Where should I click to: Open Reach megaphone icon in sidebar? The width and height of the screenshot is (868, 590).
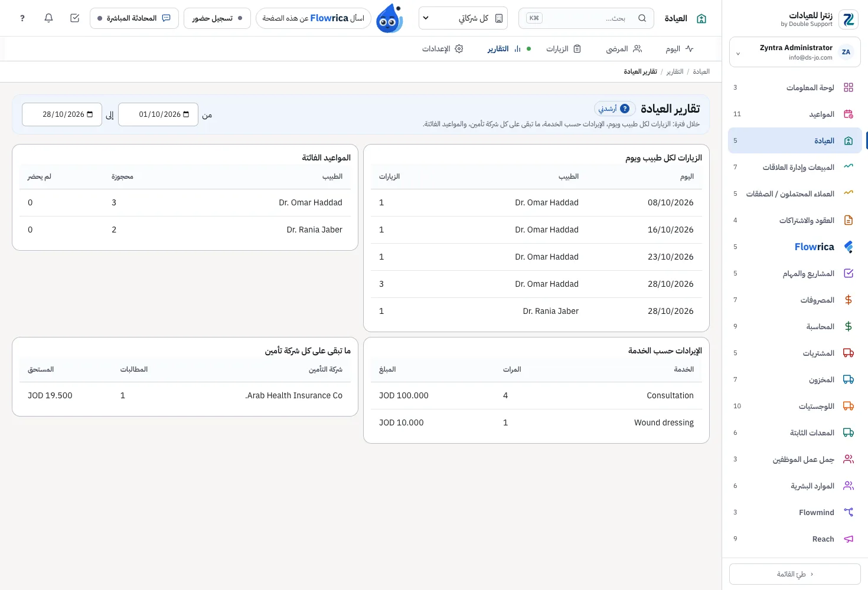click(x=849, y=539)
